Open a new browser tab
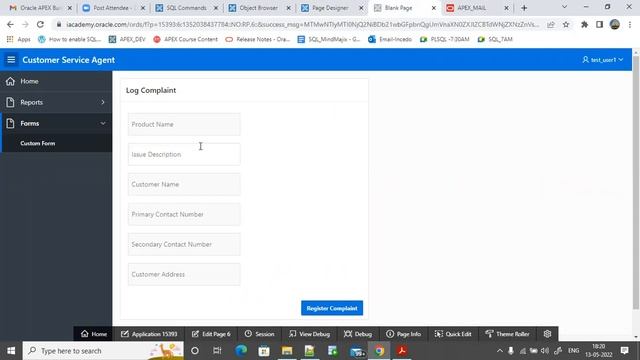The image size is (640, 360). 524,8
